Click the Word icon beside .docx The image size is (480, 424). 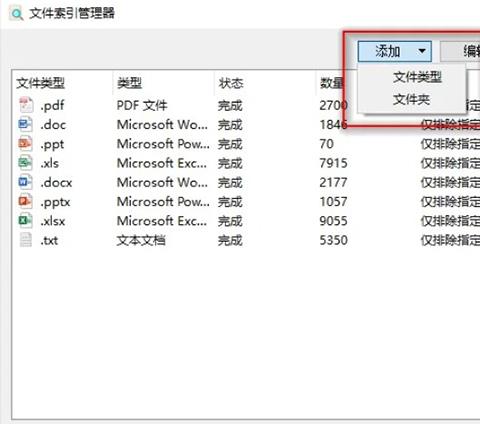(25, 182)
